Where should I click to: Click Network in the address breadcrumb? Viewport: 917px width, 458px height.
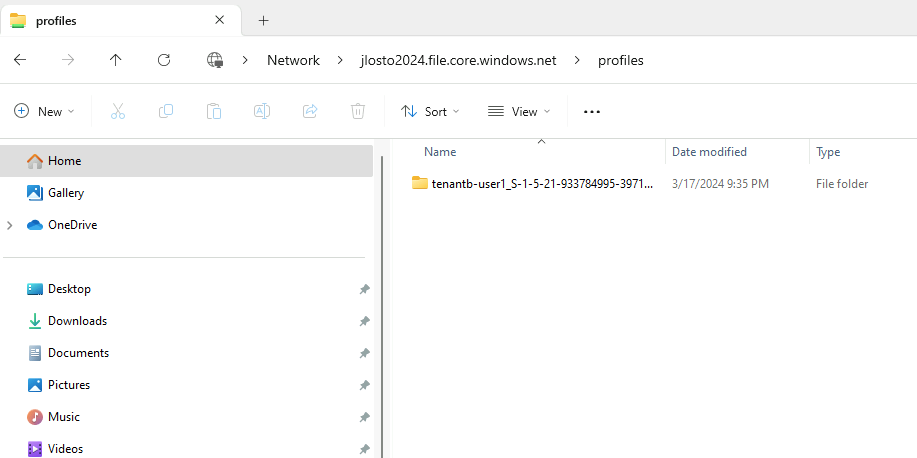point(294,60)
